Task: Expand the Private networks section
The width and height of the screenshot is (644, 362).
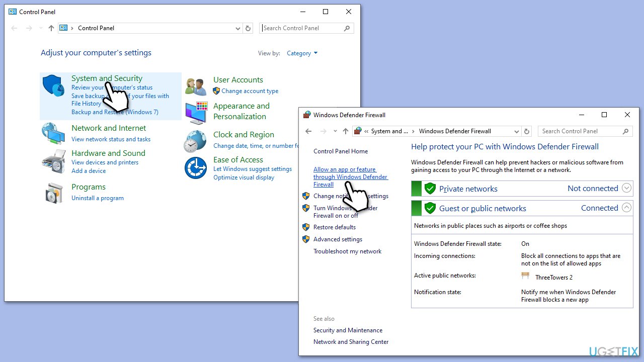Action: click(626, 188)
